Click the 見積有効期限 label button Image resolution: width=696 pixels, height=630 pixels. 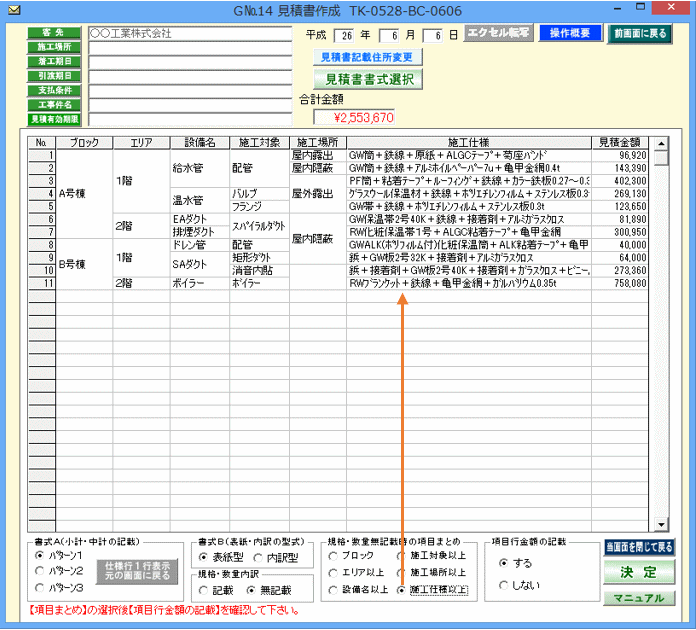click(54, 119)
